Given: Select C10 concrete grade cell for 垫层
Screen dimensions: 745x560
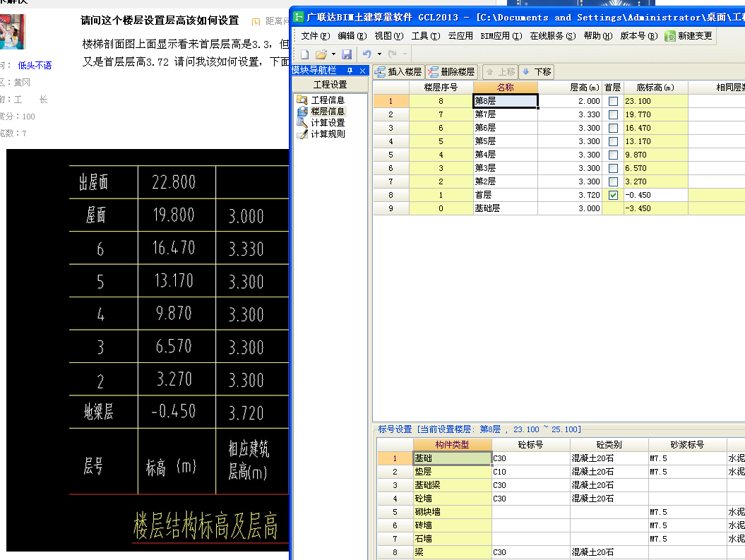Looking at the screenshot, I should tap(531, 472).
